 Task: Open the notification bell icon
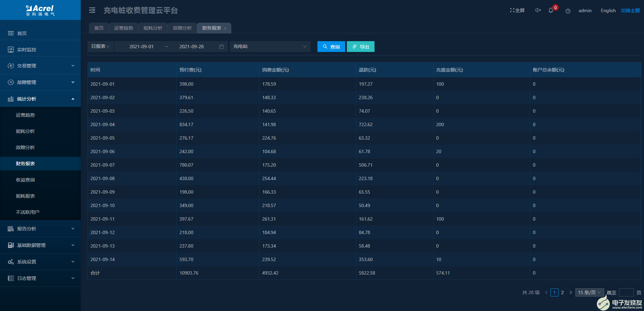pos(551,10)
